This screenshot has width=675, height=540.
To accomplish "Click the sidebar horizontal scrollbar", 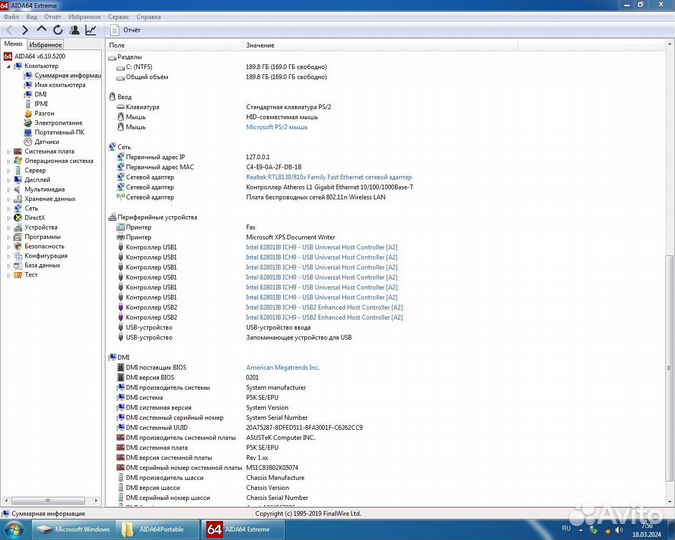I will coord(48,500).
